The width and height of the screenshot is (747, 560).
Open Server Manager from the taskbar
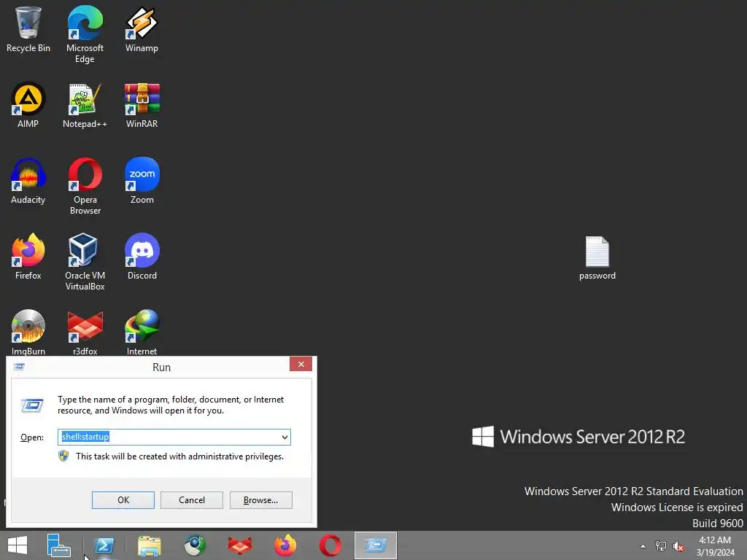pos(59,545)
